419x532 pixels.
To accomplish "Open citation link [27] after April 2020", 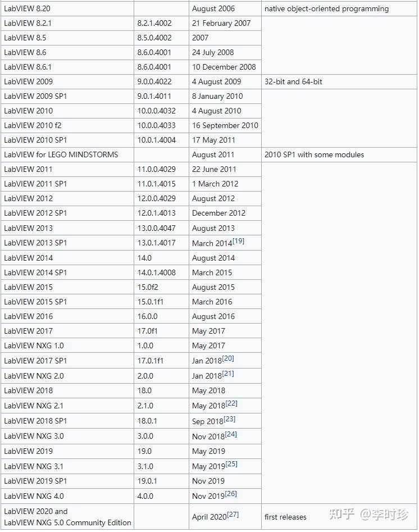I will [233, 515].
